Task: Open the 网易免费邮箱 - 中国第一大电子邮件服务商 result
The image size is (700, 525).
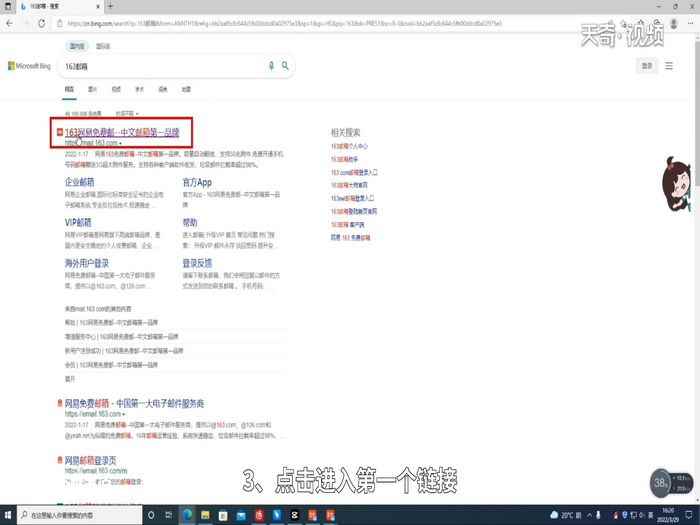Action: [x=134, y=403]
